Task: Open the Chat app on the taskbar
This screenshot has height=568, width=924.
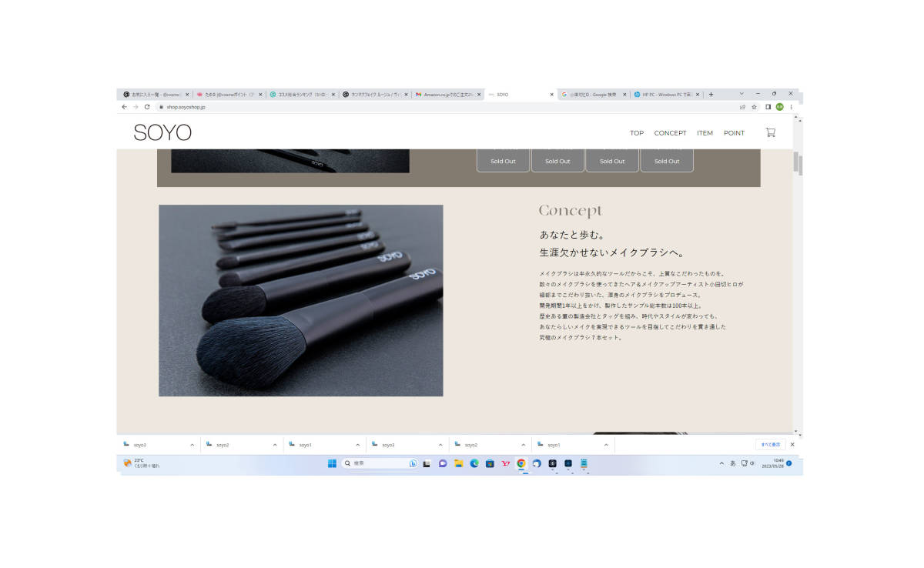Action: pyautogui.click(x=443, y=463)
